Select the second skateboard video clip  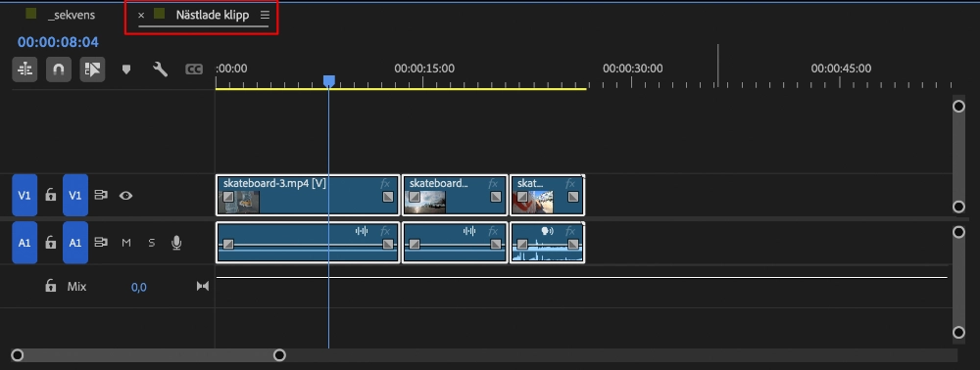tap(455, 196)
